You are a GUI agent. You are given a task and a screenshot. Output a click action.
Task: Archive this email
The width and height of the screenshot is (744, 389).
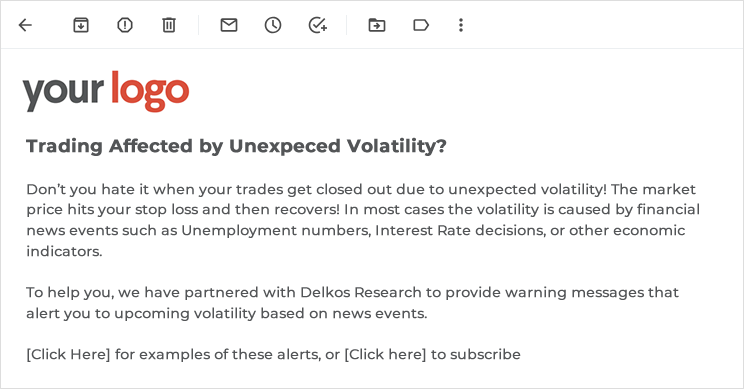[x=81, y=25]
